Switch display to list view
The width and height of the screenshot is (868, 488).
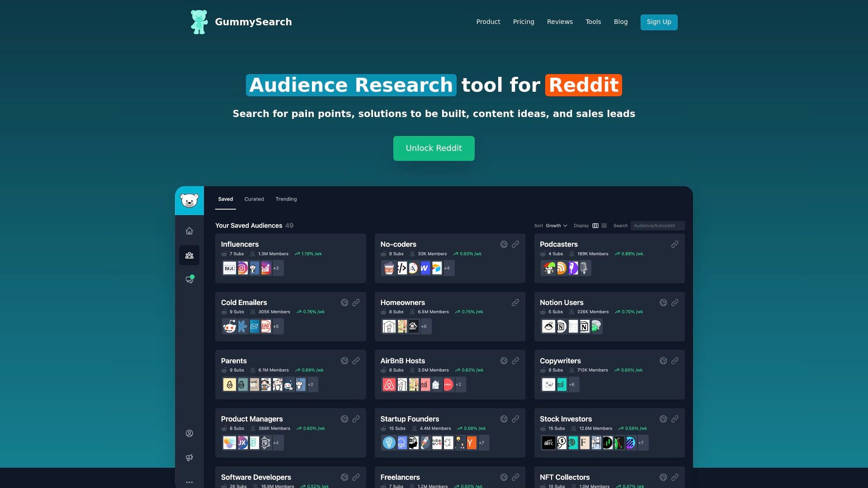[604, 225]
